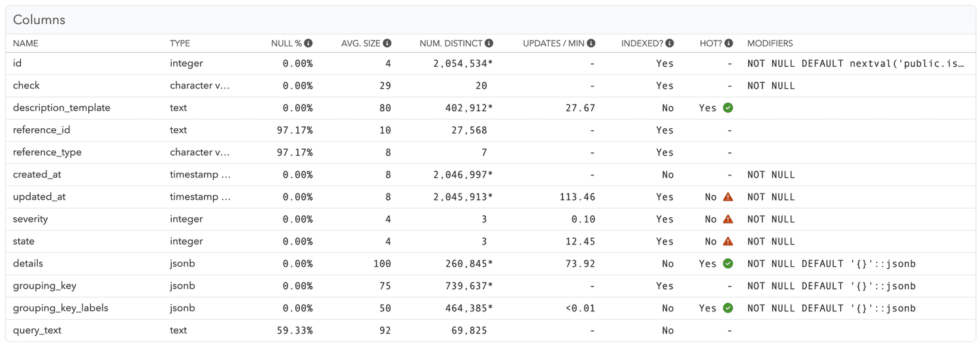The image size is (980, 346).
Task: Click the info icon next to NULL %
Action: point(308,43)
